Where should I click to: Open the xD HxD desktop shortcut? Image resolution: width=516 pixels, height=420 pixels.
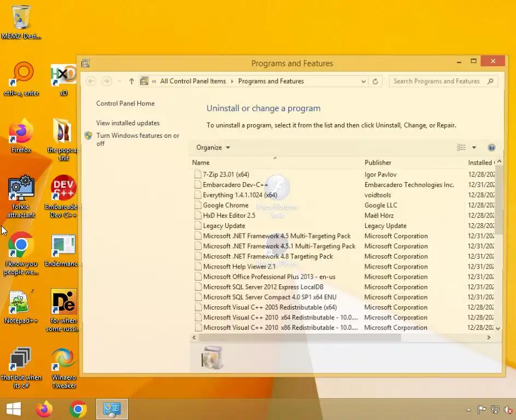click(x=63, y=79)
